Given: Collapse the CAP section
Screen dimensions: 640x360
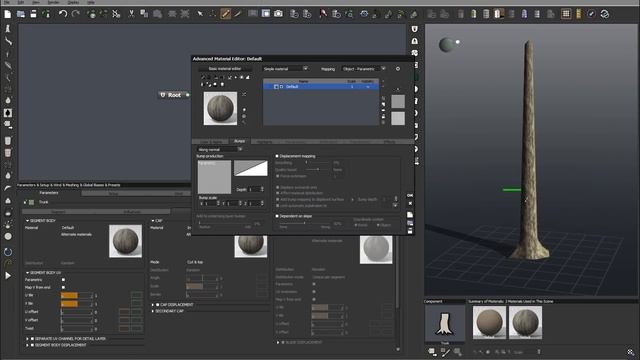Looking at the screenshot, I should [x=153, y=221].
